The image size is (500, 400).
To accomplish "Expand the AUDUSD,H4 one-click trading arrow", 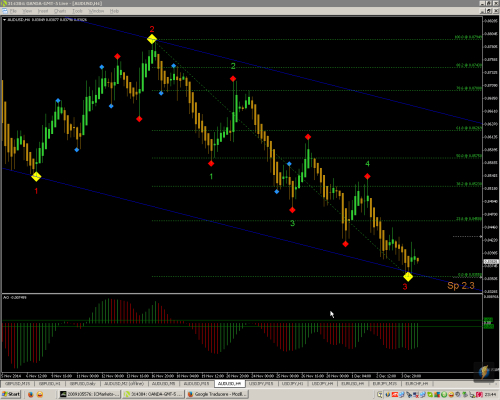I will pos(4,20).
